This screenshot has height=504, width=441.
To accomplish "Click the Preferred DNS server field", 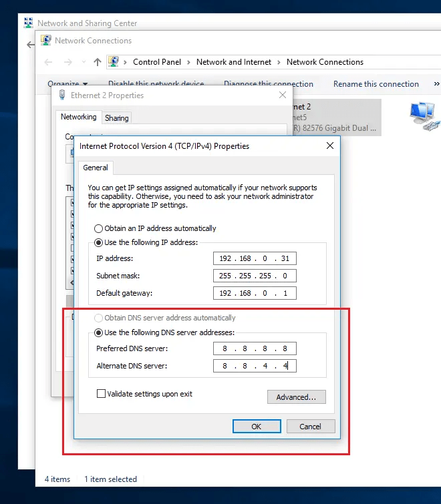I will click(x=255, y=348).
